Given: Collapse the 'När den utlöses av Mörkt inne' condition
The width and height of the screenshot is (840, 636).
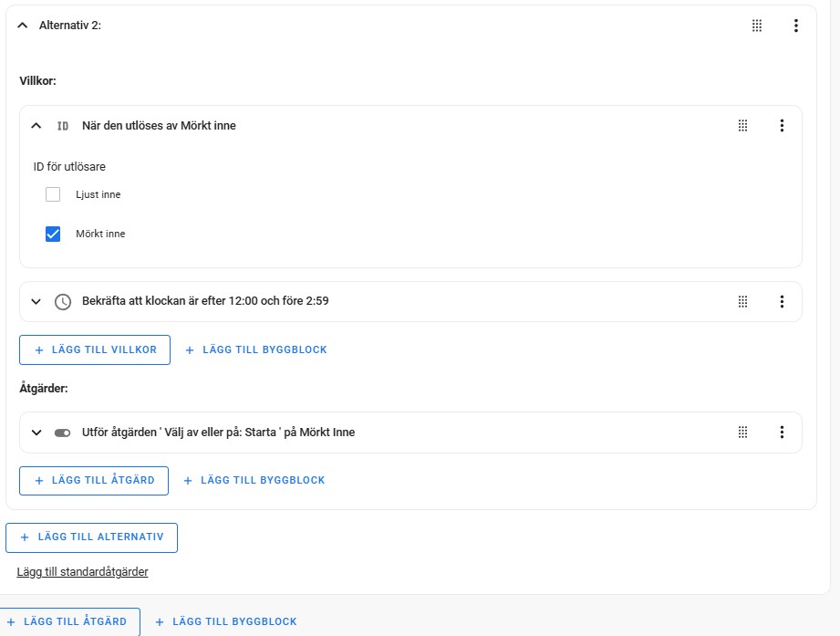Looking at the screenshot, I should (x=36, y=125).
